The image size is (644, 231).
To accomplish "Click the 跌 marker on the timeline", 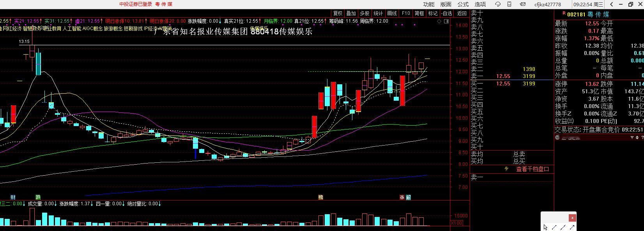I will 38,197.
